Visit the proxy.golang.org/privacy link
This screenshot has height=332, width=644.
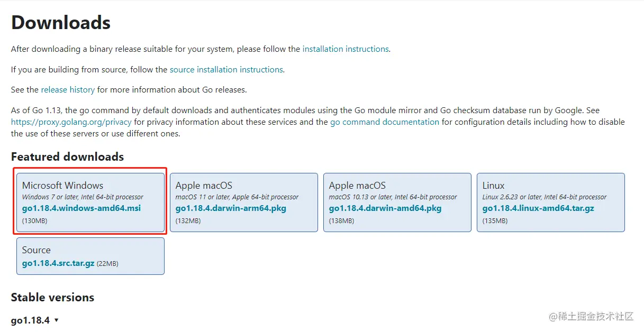coord(71,122)
